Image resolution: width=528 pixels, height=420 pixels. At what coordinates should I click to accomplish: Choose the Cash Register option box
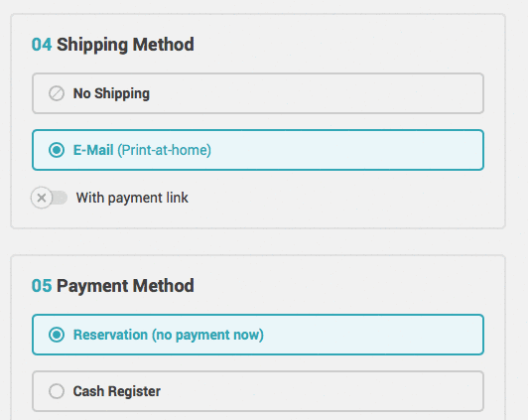coord(258,391)
